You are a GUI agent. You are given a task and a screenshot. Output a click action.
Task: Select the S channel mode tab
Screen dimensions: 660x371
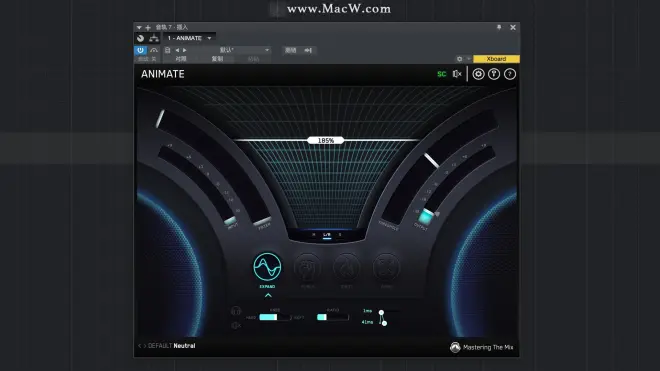tap(340, 235)
